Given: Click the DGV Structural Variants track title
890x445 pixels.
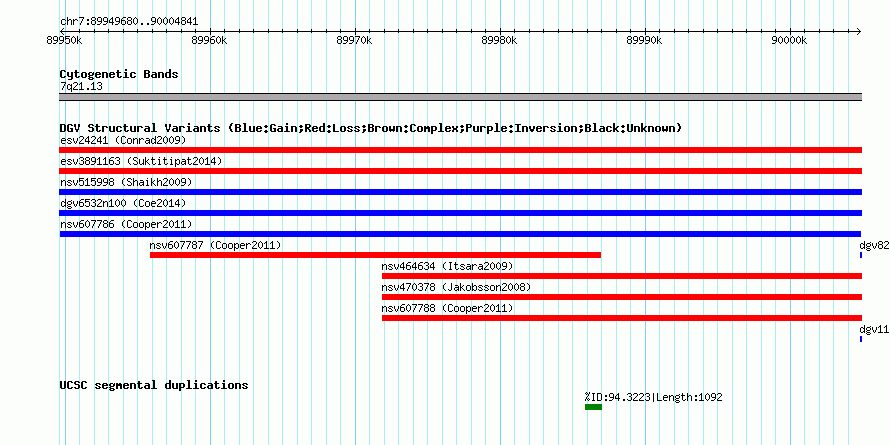Looking at the screenshot, I should 371,128.
